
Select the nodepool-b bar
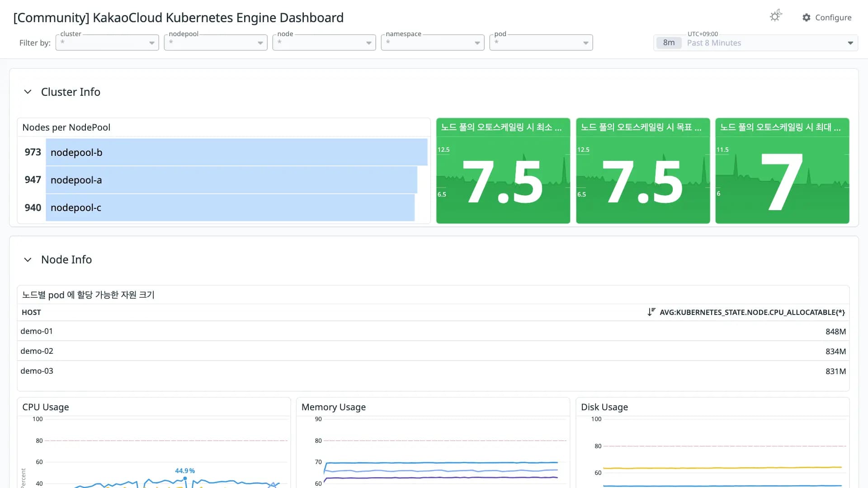[x=236, y=152]
